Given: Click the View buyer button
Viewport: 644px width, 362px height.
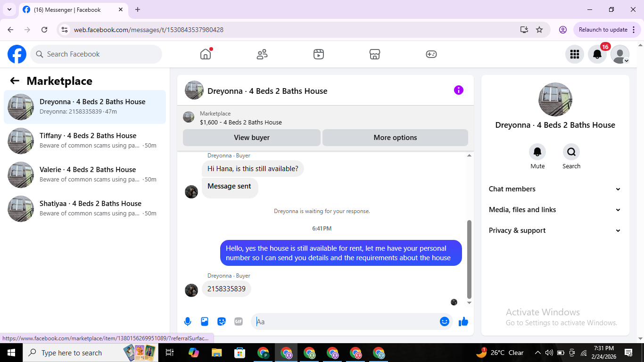Looking at the screenshot, I should [252, 138].
